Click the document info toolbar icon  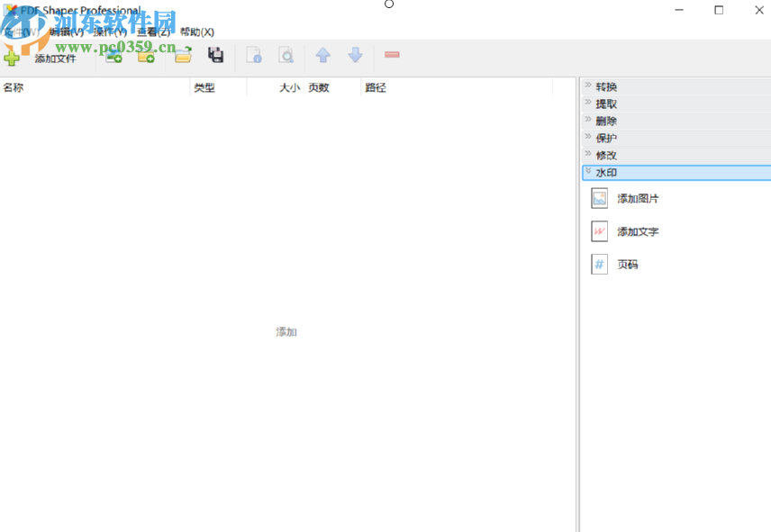coord(253,55)
